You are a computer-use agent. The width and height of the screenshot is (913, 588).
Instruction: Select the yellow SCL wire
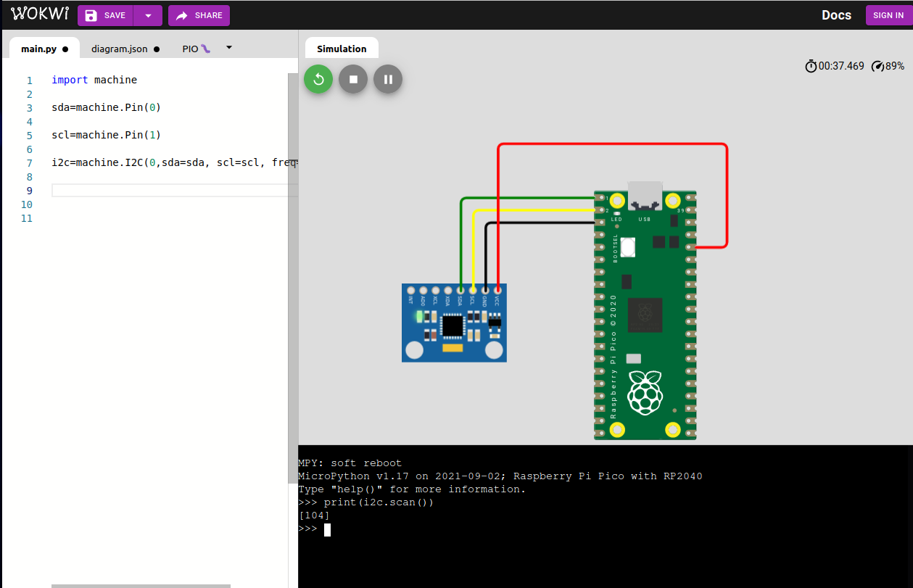(x=533, y=210)
